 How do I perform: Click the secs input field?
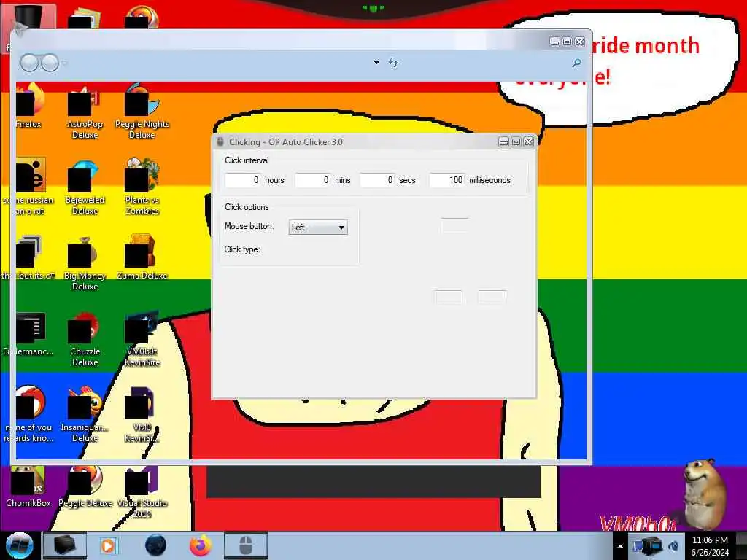coord(378,180)
